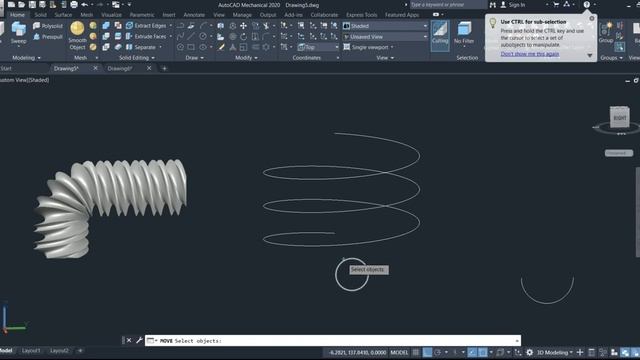Image resolution: width=640 pixels, height=360 pixels.
Task: Toggle the plus annotation monitor icon in status bar
Action: point(580,352)
